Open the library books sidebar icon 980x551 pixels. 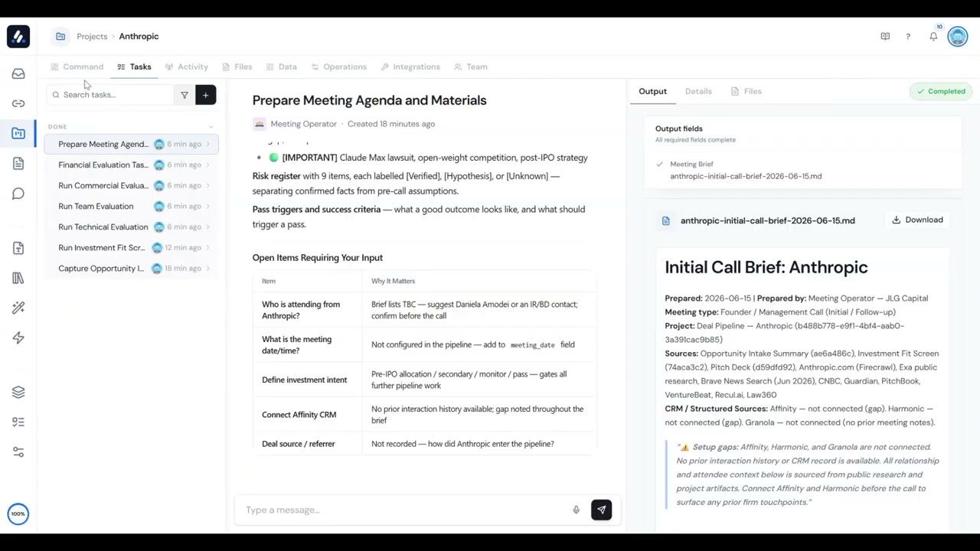point(18,278)
